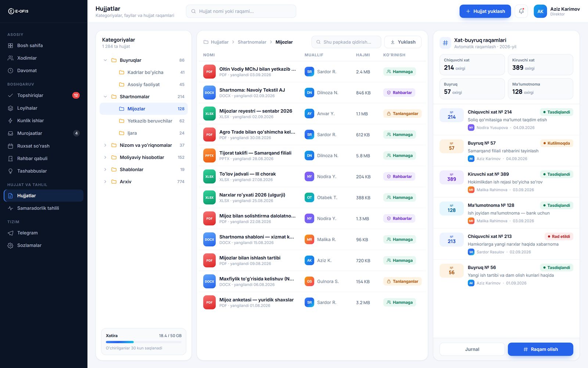
Task: Collapse the Buyruqlar category
Action: 105,60
